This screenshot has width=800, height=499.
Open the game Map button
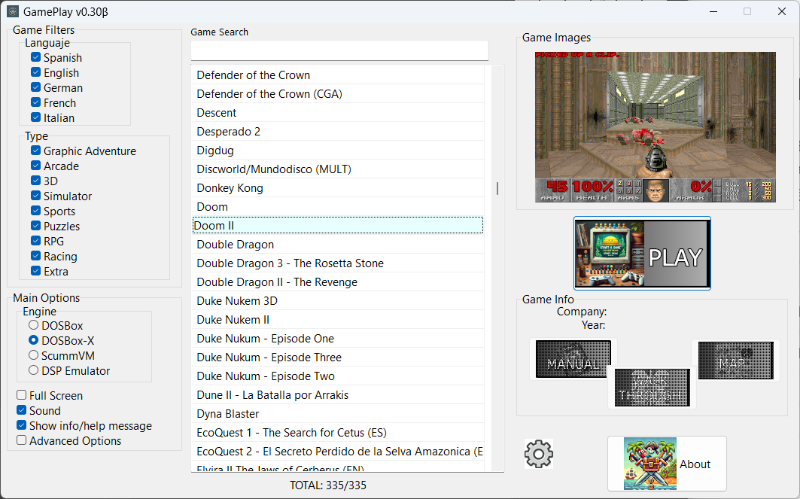734,360
